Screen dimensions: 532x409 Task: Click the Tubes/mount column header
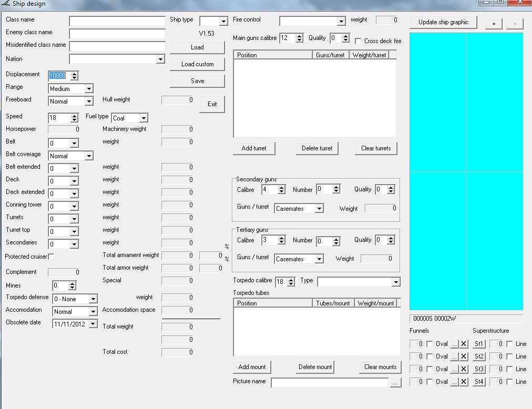[333, 303]
